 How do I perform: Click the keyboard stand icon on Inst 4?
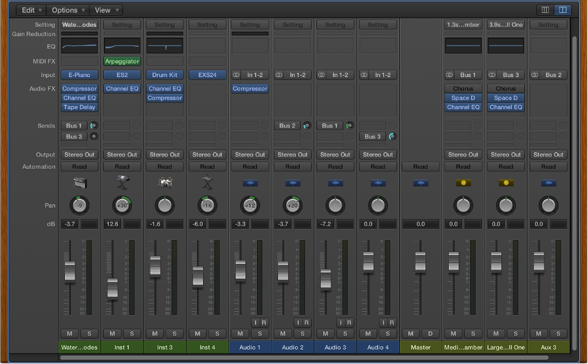[x=207, y=183]
